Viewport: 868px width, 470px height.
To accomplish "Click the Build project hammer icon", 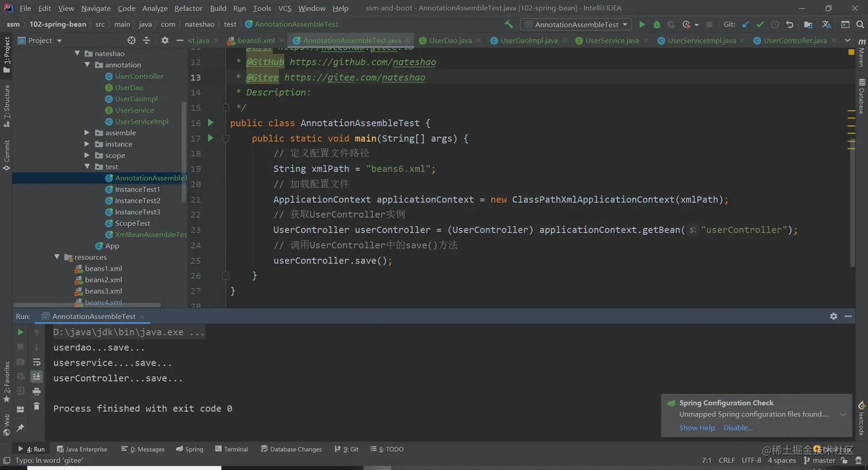I will pos(509,24).
